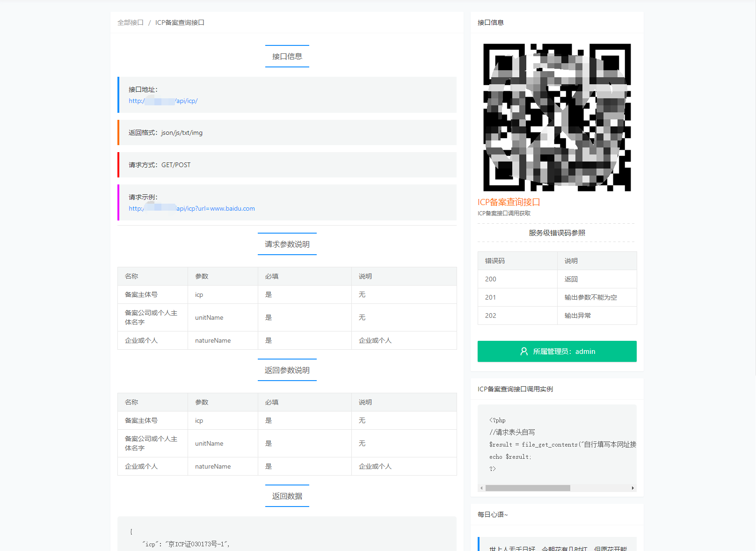Select the 返回数据 section tab
This screenshot has width=756, height=551.
coord(287,495)
